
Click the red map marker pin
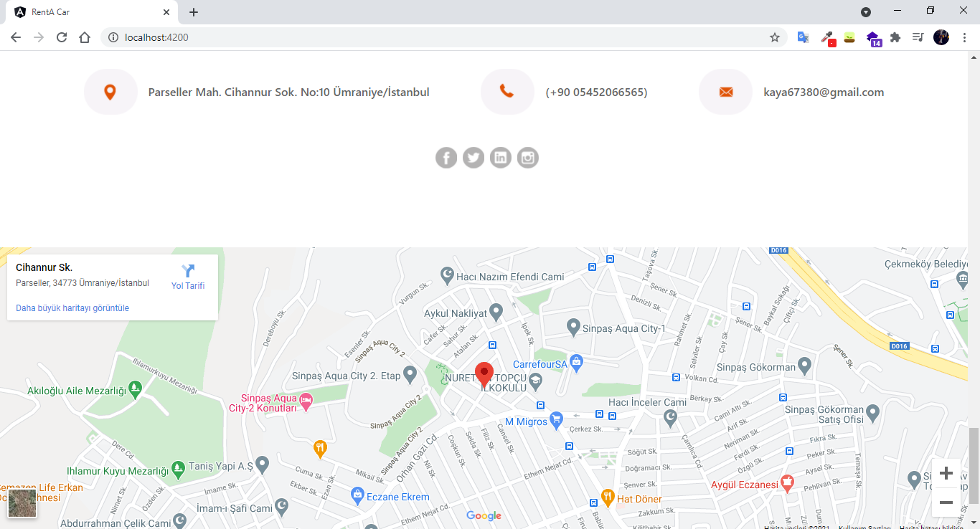484,374
